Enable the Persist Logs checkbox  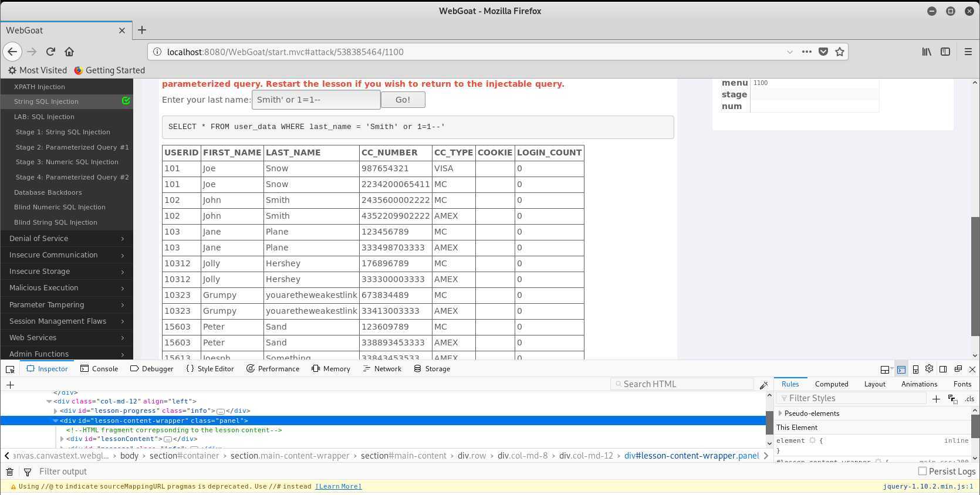(922, 471)
